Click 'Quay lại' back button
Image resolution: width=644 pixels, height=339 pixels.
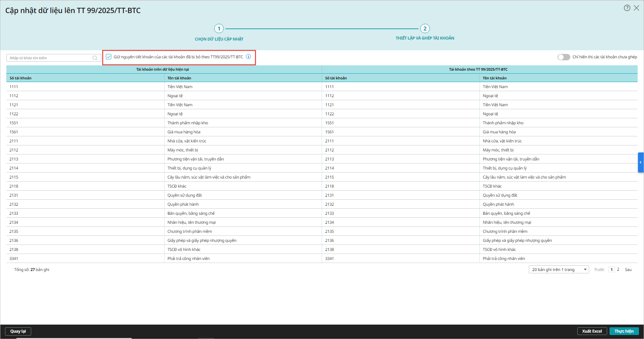click(18, 331)
